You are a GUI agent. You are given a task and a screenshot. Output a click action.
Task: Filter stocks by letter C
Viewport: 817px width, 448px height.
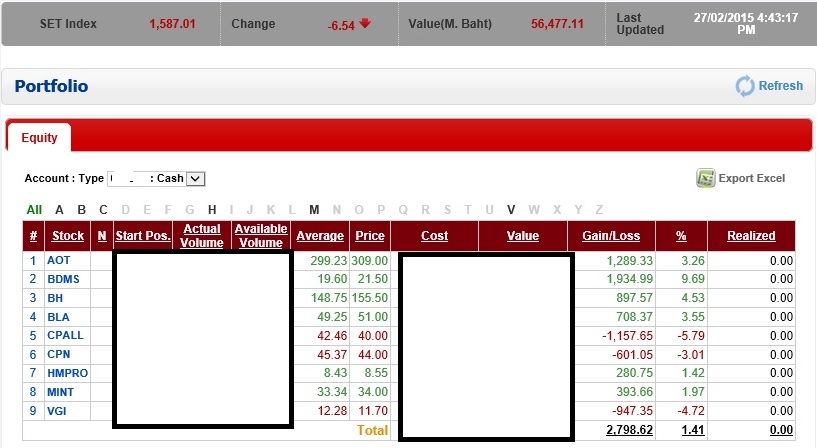point(103,209)
